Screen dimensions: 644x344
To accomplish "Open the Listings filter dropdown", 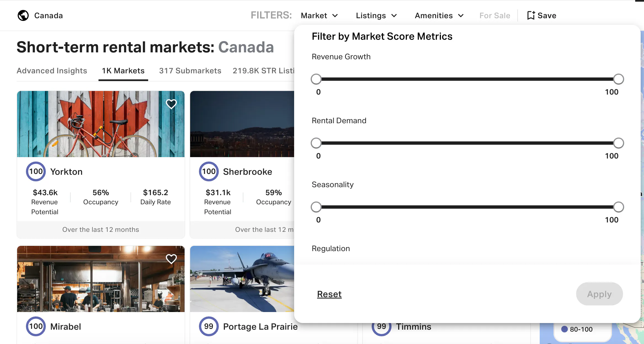I will [x=376, y=15].
